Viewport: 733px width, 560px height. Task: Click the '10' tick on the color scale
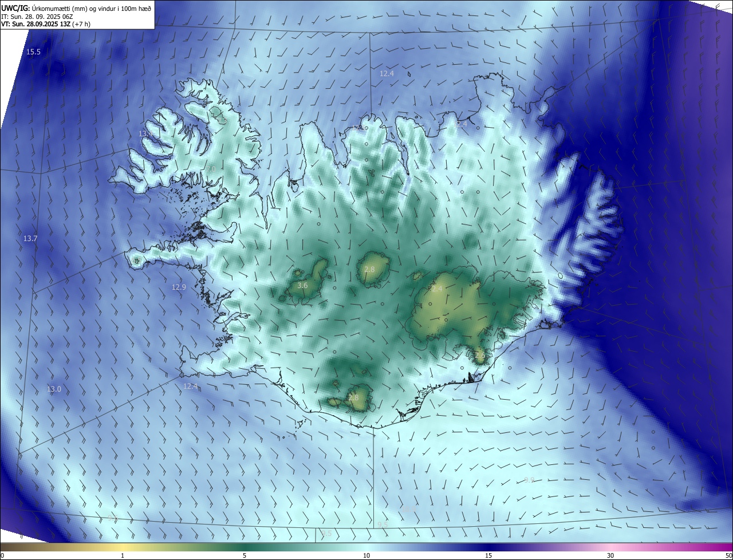point(366,556)
